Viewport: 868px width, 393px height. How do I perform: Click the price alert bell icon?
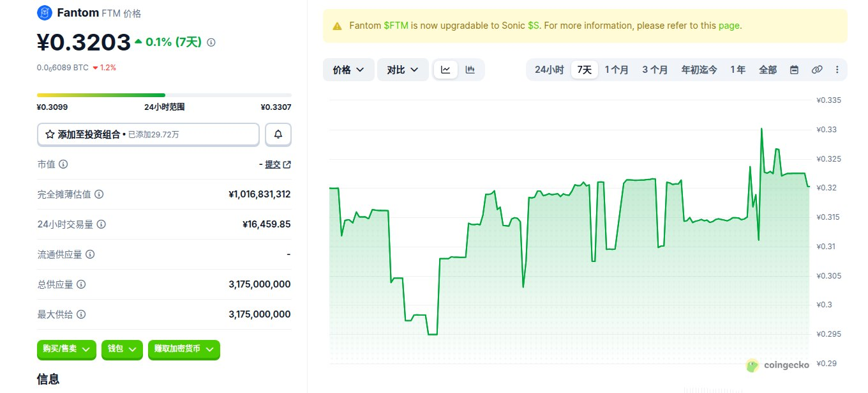pyautogui.click(x=278, y=134)
